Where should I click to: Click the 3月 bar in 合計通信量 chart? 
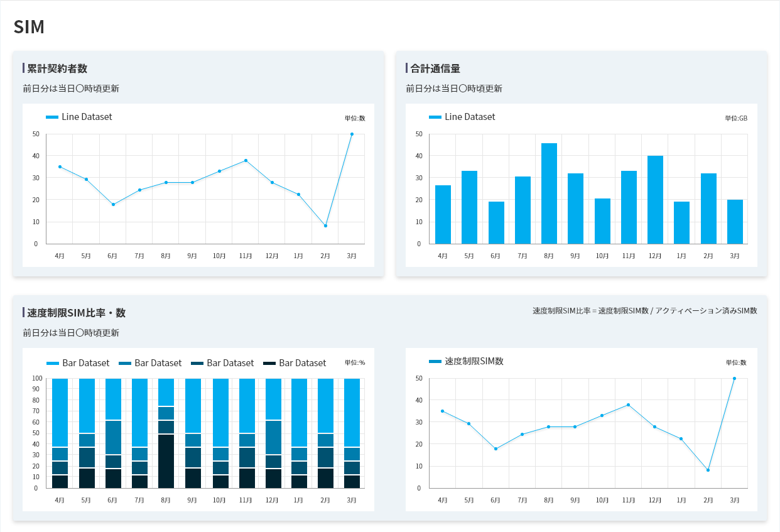tap(735, 222)
